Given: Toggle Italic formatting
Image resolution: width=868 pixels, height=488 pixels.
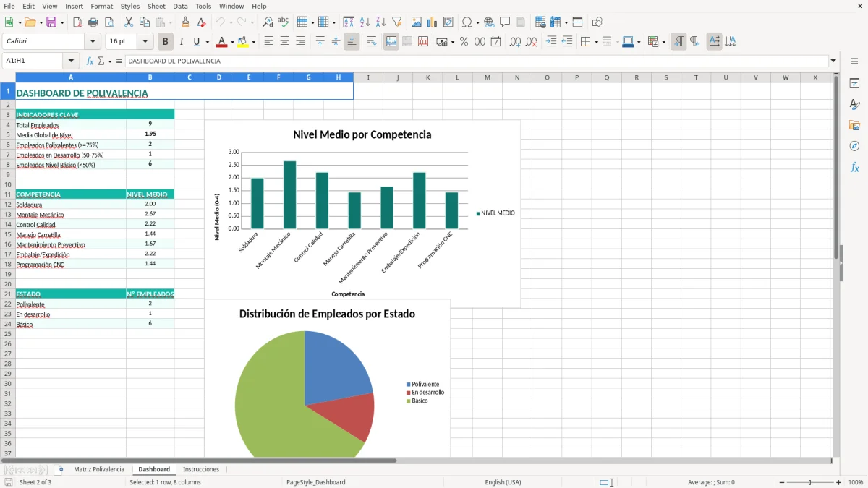Looking at the screenshot, I should (182, 42).
